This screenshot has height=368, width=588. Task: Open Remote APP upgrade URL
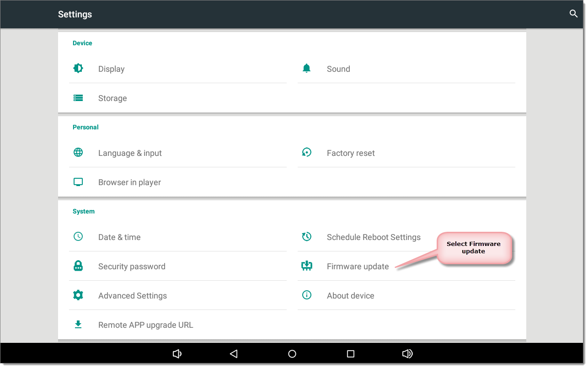pos(145,325)
